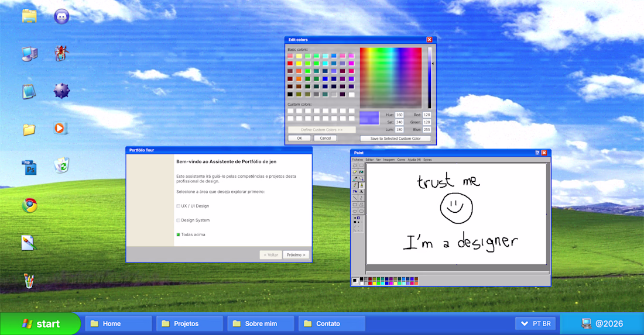
Task: Select the Text tool in Paint
Action: [361, 192]
